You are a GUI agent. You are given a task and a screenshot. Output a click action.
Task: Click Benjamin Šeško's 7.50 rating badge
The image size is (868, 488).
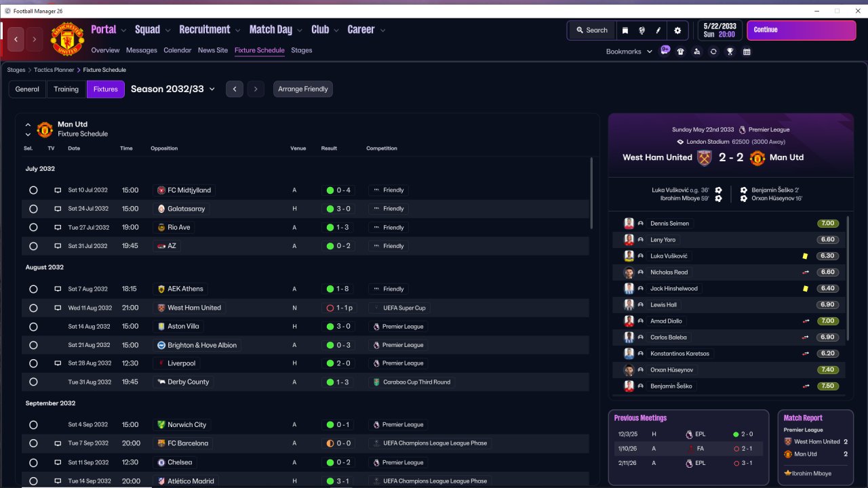[x=827, y=386]
